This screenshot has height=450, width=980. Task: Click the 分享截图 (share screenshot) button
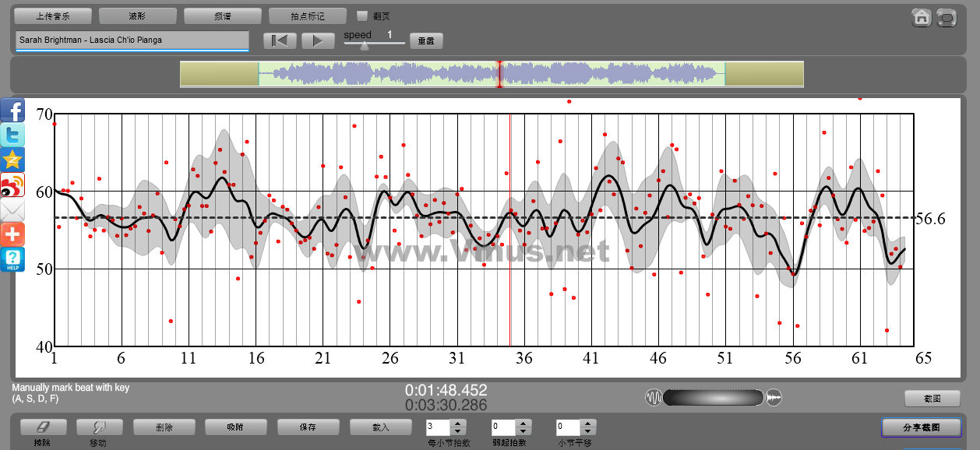pos(921,427)
